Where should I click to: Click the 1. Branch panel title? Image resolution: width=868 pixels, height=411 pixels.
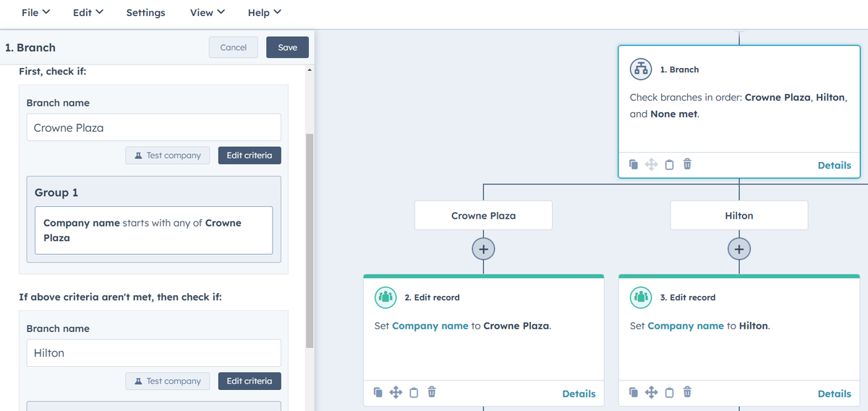[x=30, y=48]
